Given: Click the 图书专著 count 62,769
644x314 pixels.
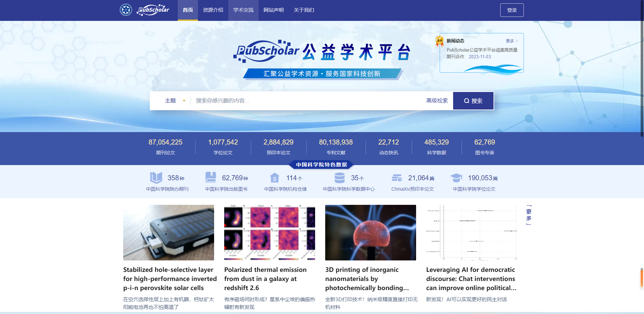Looking at the screenshot, I should [x=484, y=142].
